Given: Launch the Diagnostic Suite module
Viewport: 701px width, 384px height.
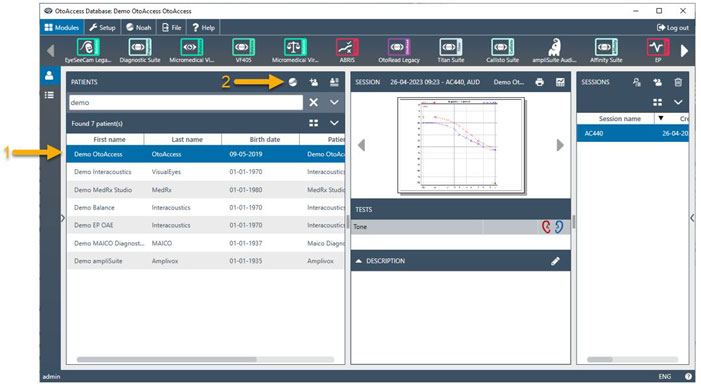Looking at the screenshot, I should point(139,51).
